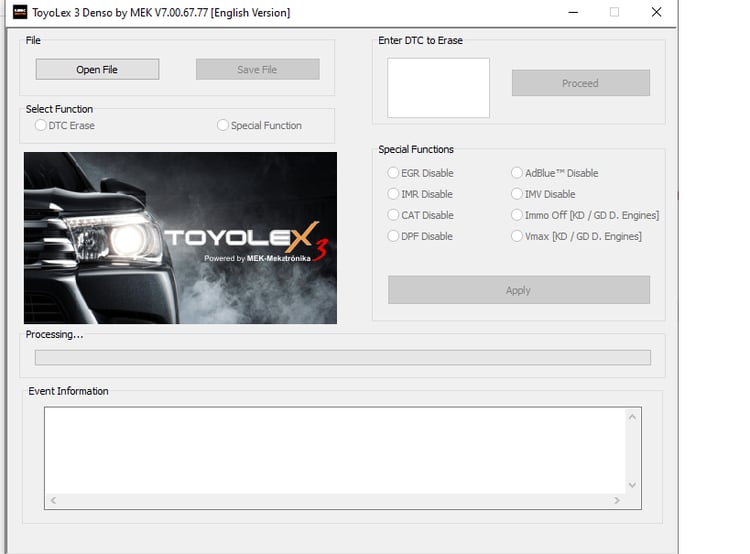750x554 pixels.
Task: Click the 'Processing...' label
Action: pos(55,334)
